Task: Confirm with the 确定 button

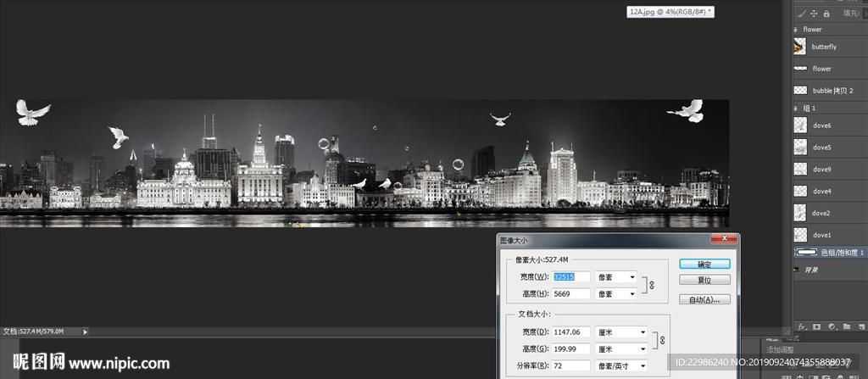Action: click(704, 265)
